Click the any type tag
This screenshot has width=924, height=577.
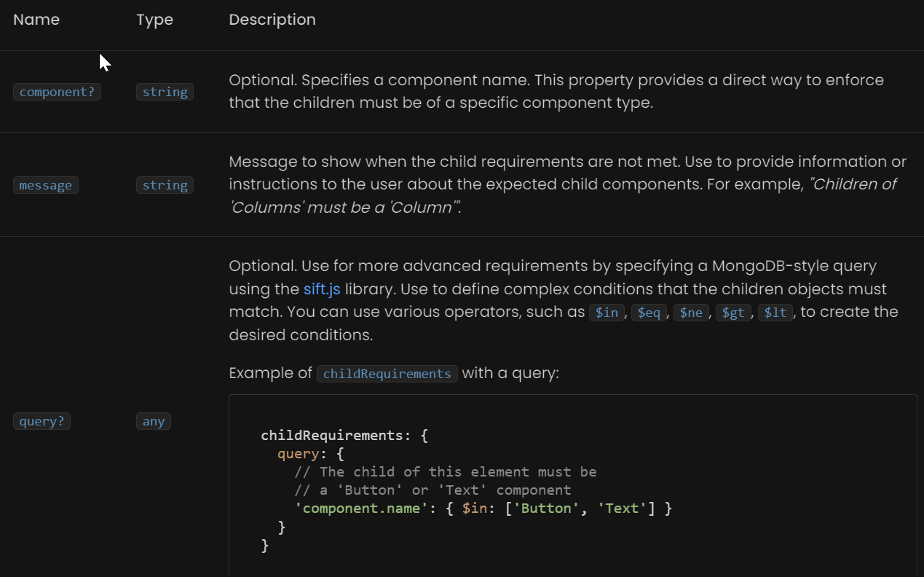pyautogui.click(x=154, y=421)
